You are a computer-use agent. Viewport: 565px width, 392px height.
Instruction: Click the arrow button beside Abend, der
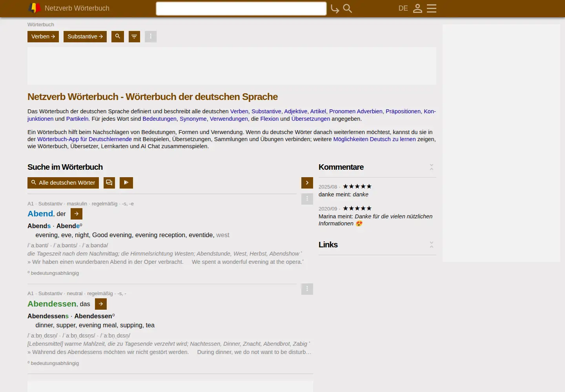pos(77,214)
